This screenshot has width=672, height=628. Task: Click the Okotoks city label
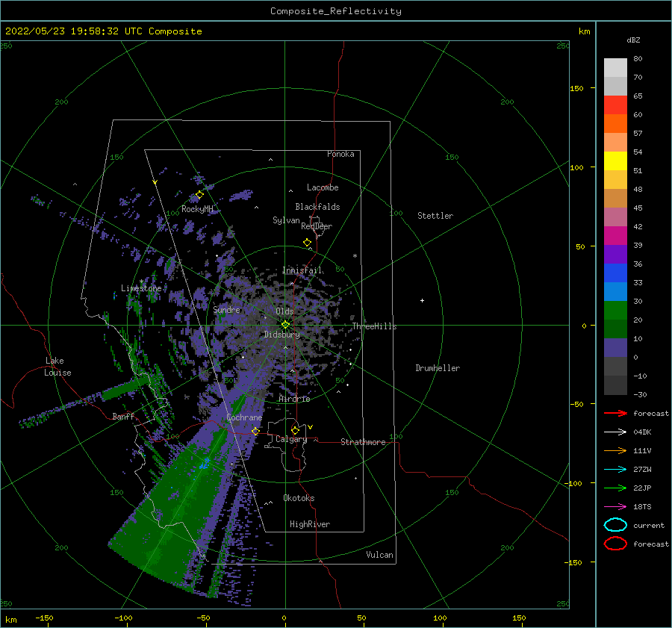[x=299, y=498]
